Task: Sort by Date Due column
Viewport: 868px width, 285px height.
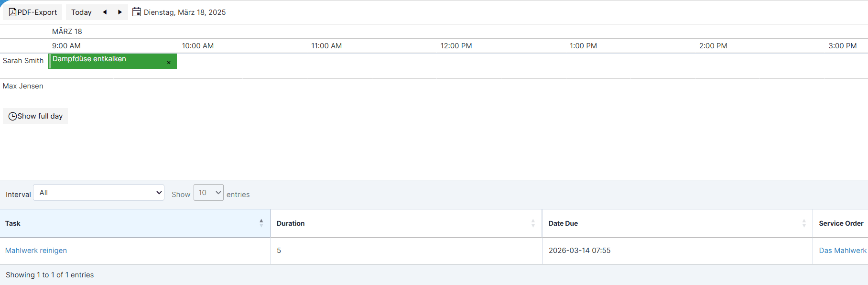Action: point(677,223)
